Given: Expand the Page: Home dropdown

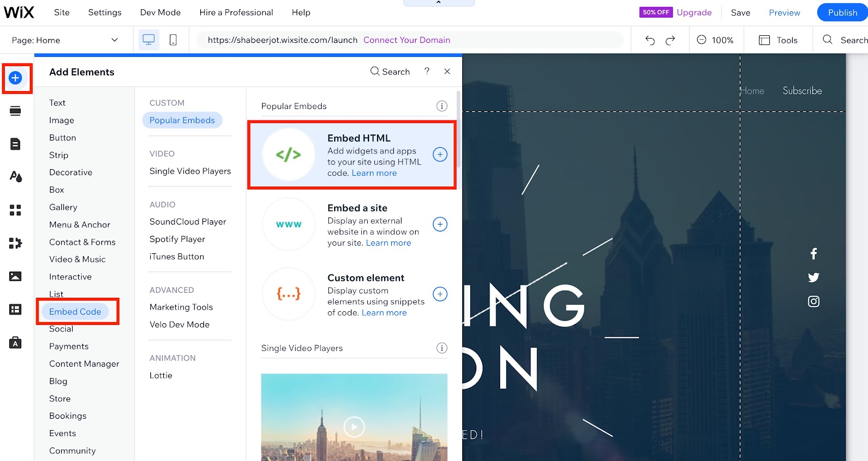Looking at the screenshot, I should coord(65,40).
